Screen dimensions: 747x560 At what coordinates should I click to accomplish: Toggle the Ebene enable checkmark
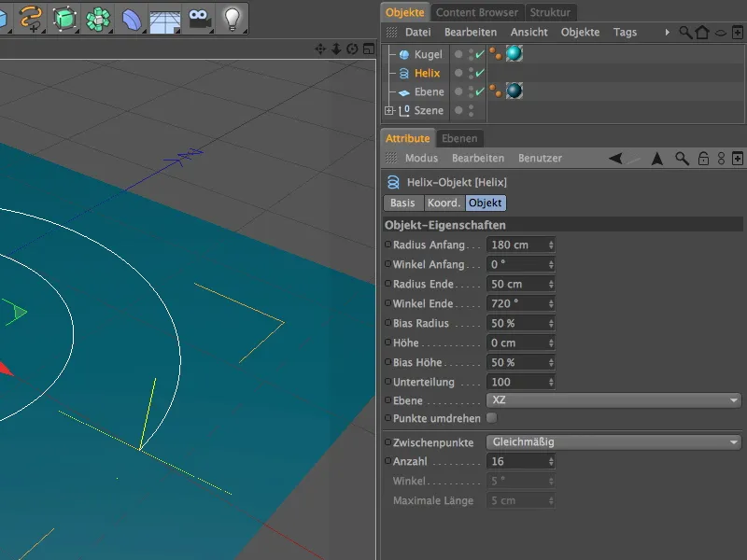click(480, 91)
